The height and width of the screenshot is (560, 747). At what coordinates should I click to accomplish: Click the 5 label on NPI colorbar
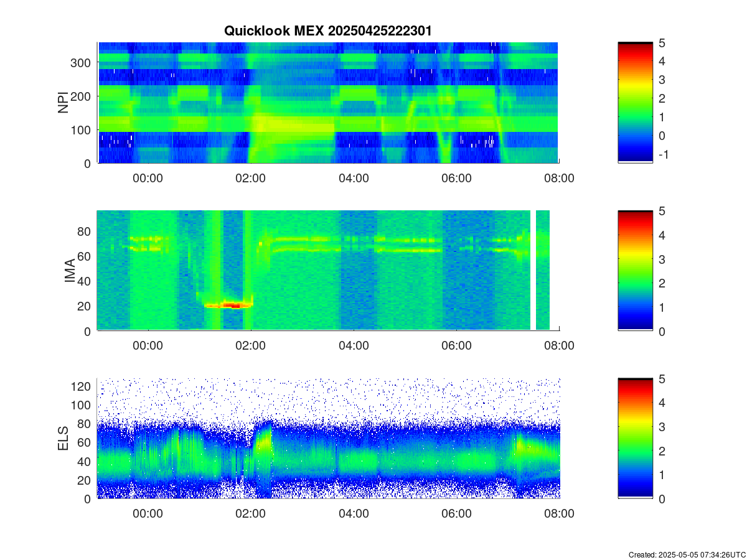coord(662,43)
